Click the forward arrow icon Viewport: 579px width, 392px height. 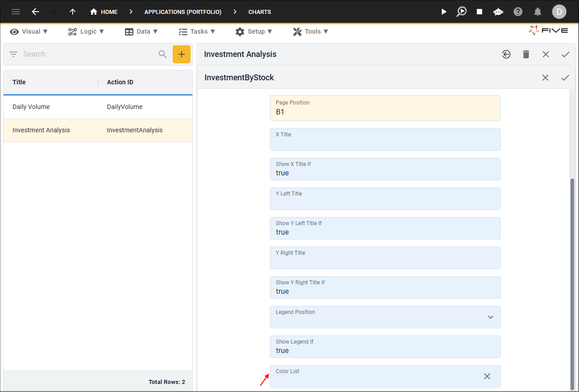tap(54, 12)
